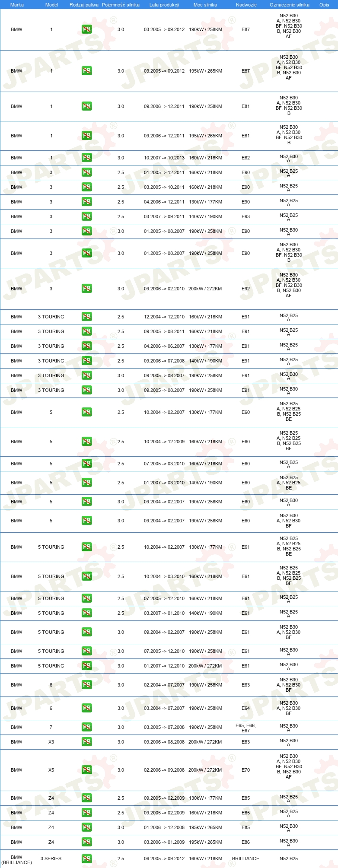Click fuel icon in the E92 row
The height and width of the screenshot is (868, 338).
click(x=86, y=289)
